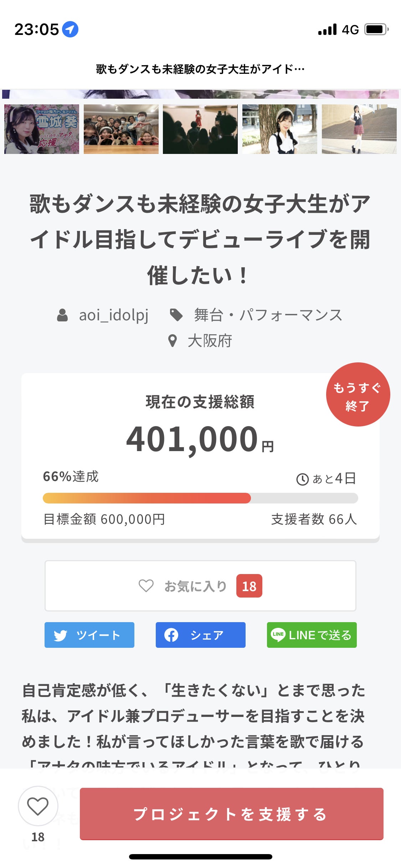
Task: Tap the funding progress bar
Action: click(x=200, y=498)
